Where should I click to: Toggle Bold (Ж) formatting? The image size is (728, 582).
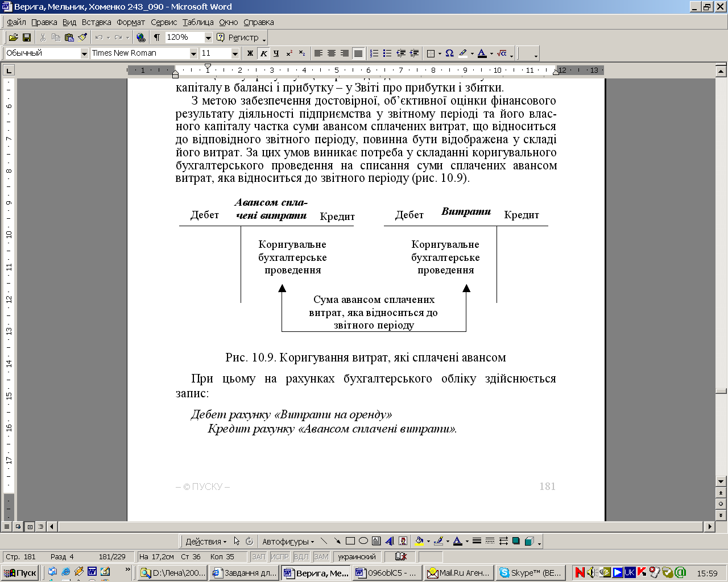click(250, 53)
